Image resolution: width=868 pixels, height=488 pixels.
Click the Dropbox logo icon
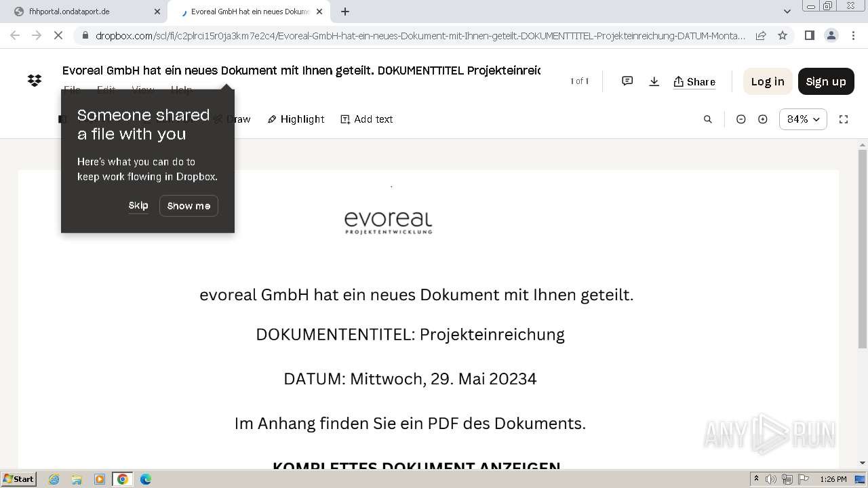35,81
